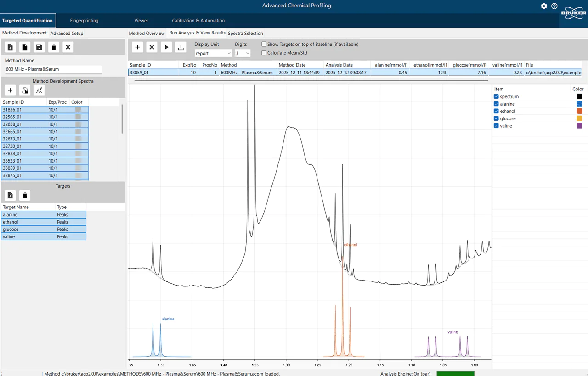This screenshot has height=376, width=588.
Task: Create new method with plus-file icon
Action: 10,47
